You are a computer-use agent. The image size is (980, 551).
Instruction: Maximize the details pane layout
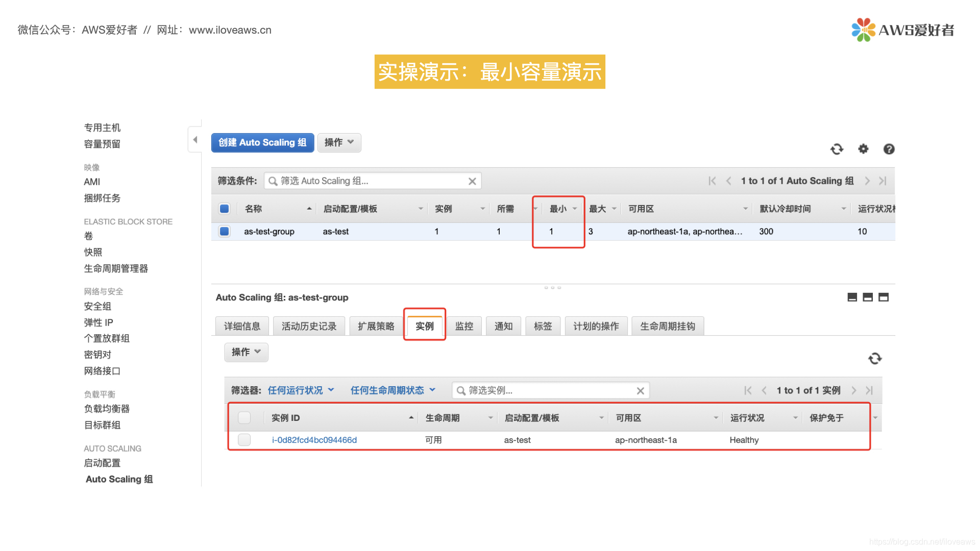[884, 297]
